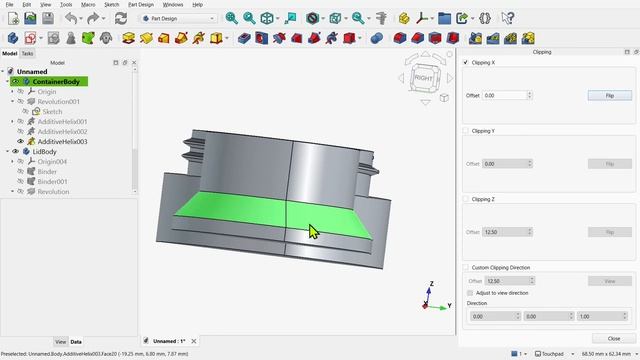Click the Fit Selection zoom icon
This screenshot has height=360, width=640.
(x=249, y=18)
